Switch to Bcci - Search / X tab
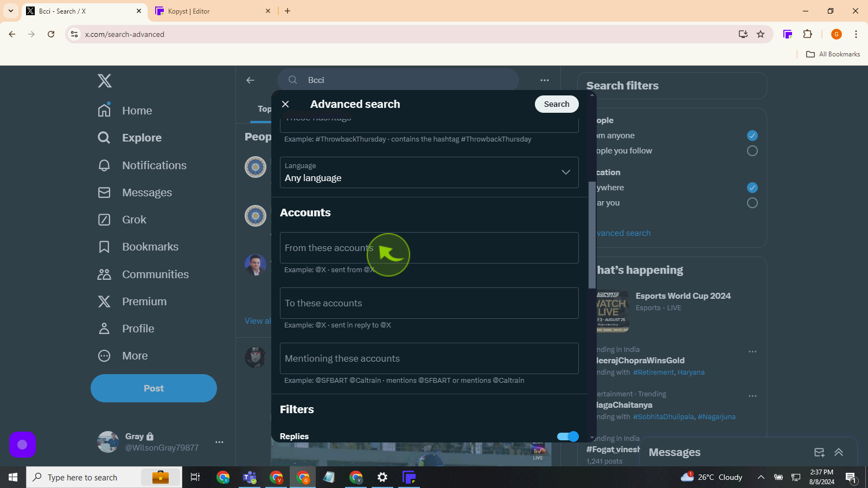This screenshot has width=868, height=488. pyautogui.click(x=84, y=11)
